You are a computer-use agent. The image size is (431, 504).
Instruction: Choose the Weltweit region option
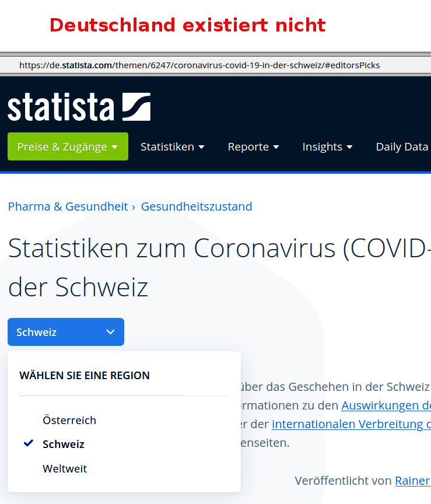[65, 468]
